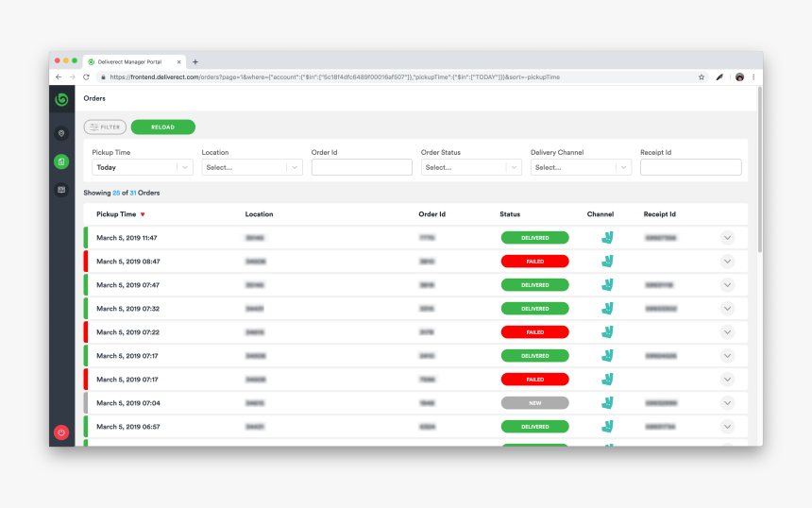This screenshot has height=508, width=812.
Task: Click the Order Id column header
Action: [431, 214]
